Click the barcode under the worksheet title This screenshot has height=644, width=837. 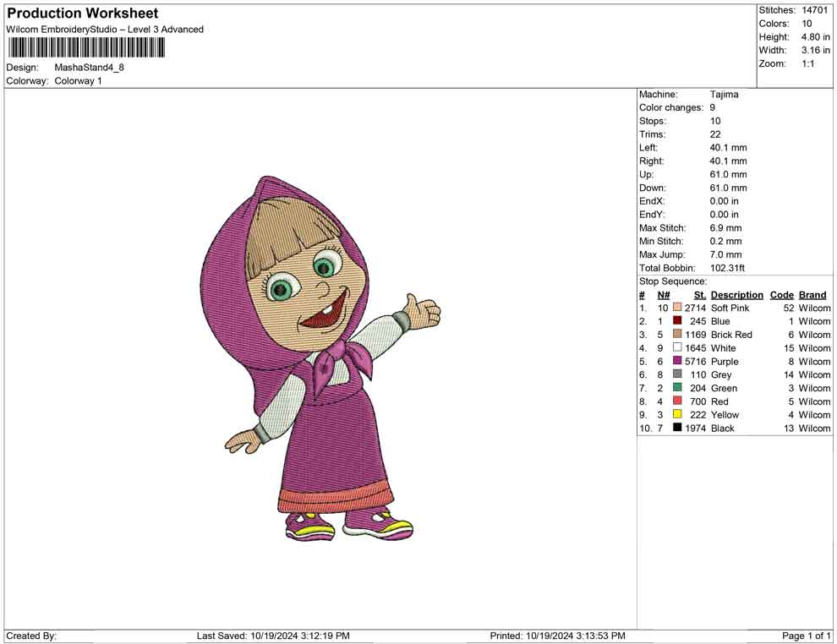point(85,48)
